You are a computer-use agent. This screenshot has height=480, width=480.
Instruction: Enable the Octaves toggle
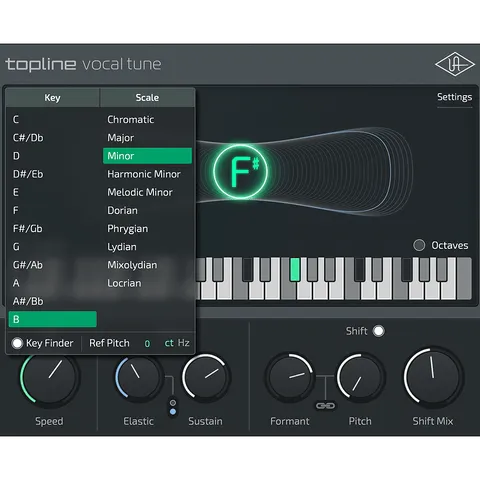[419, 245]
